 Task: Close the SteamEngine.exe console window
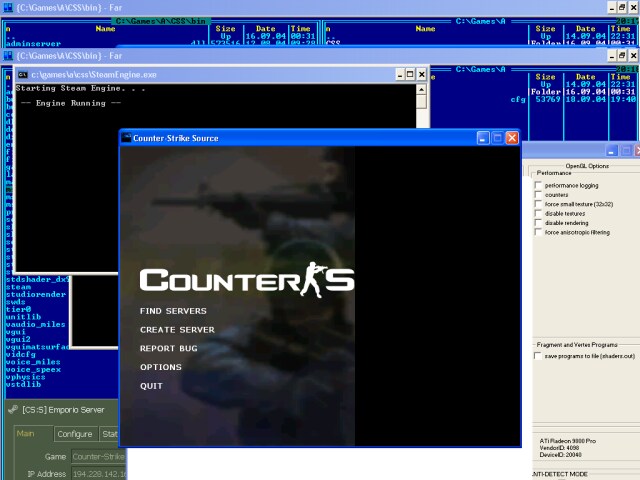coord(422,74)
